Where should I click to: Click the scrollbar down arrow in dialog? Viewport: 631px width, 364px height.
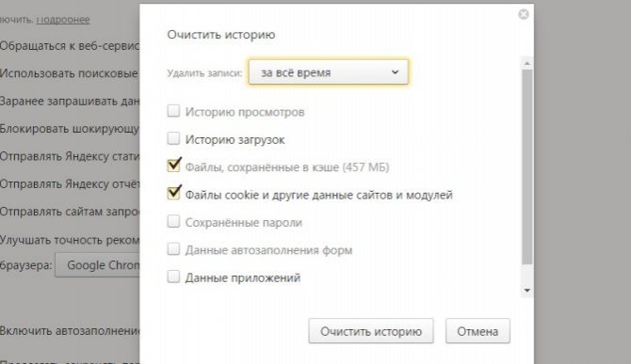click(x=527, y=291)
